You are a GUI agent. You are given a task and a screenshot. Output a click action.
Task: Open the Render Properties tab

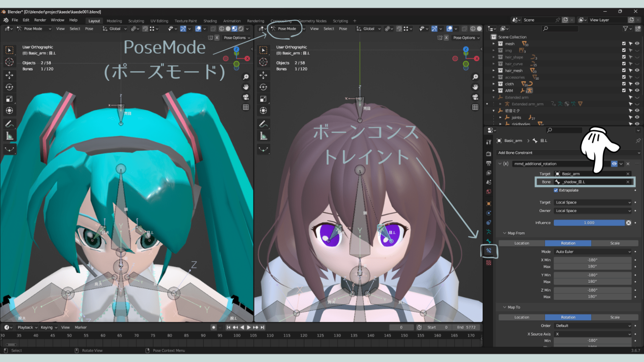point(488,153)
